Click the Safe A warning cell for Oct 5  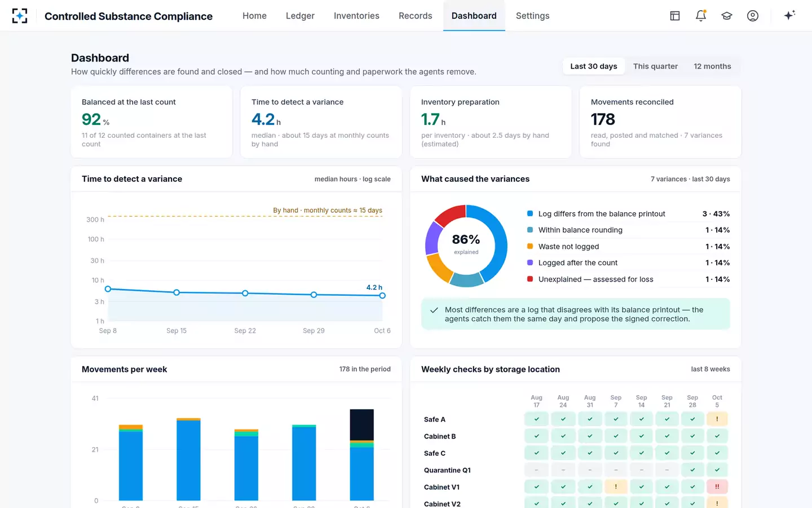coord(717,419)
